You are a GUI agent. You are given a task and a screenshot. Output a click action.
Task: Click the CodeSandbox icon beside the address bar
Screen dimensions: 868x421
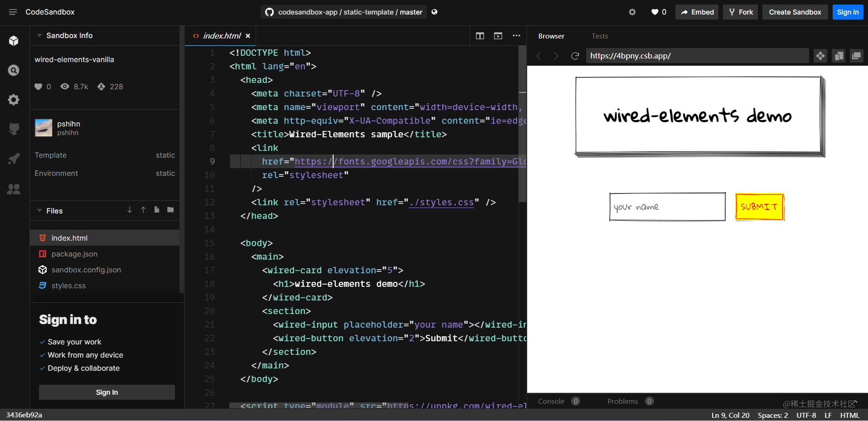click(x=820, y=56)
